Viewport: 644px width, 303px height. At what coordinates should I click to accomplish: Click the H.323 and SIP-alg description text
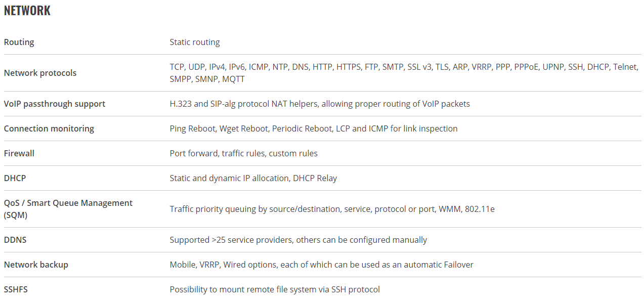pyautogui.click(x=320, y=104)
